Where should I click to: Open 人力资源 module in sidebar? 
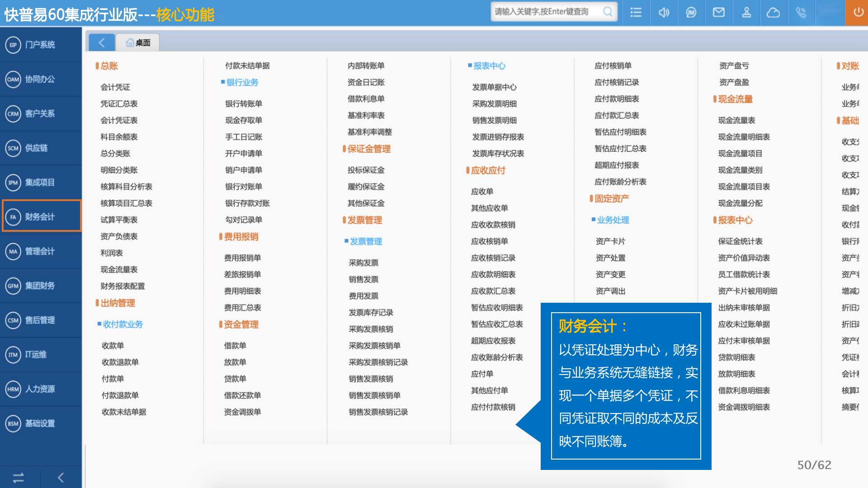(x=41, y=389)
